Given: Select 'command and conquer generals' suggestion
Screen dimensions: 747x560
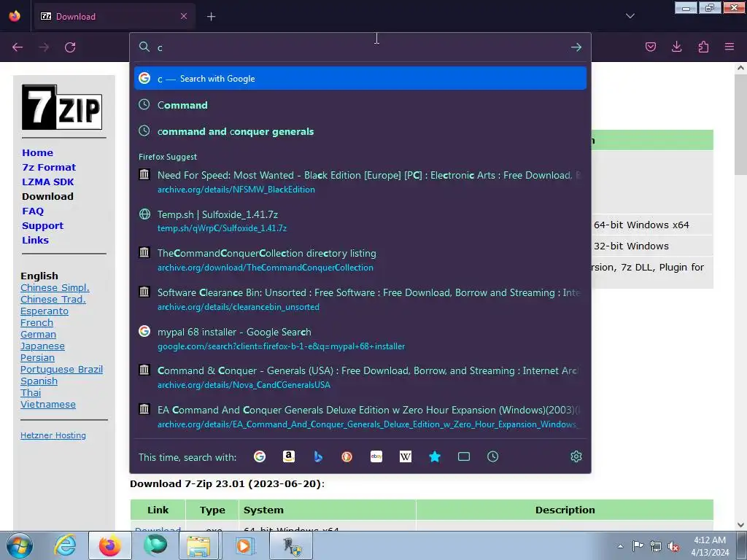Looking at the screenshot, I should (x=360, y=131).
